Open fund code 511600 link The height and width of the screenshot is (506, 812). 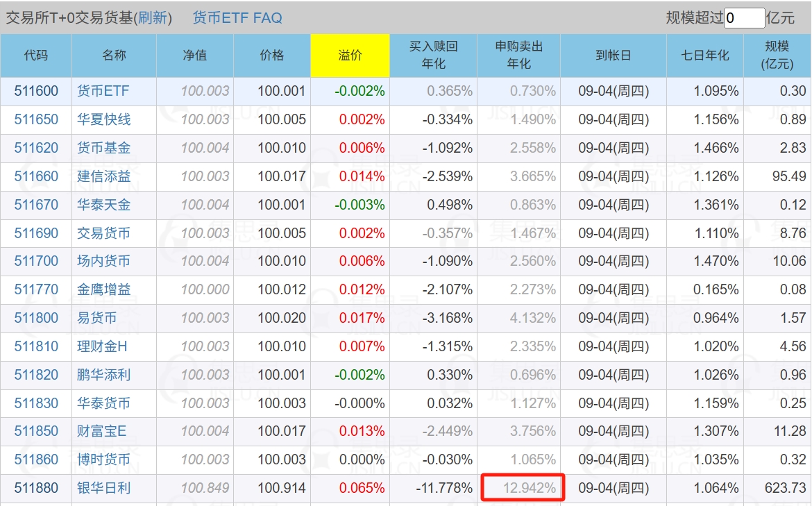tap(36, 91)
